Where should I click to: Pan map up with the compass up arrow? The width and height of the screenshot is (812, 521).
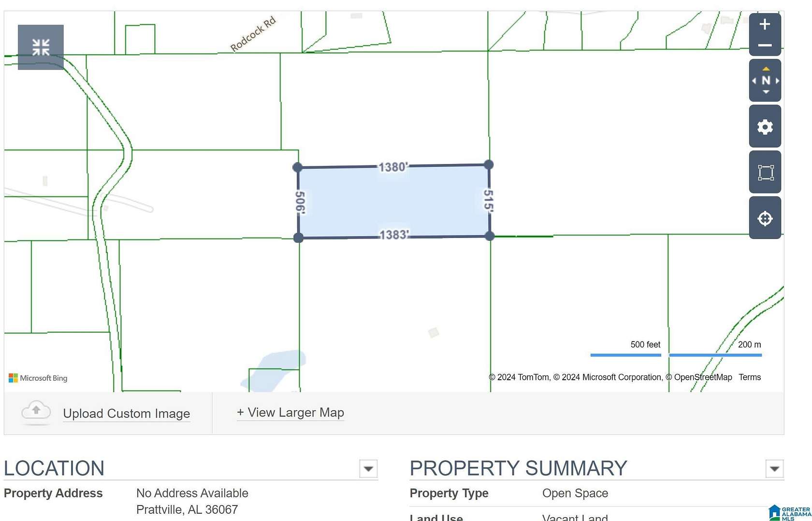coord(766,69)
